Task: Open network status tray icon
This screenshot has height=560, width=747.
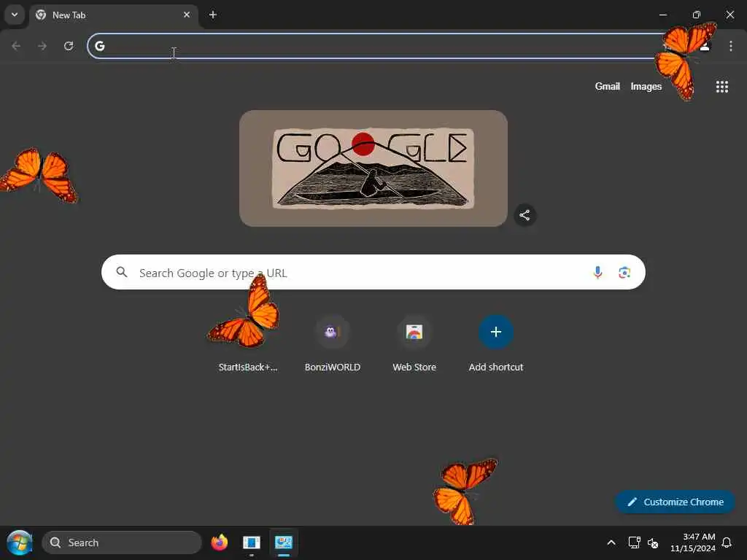Action: click(634, 542)
